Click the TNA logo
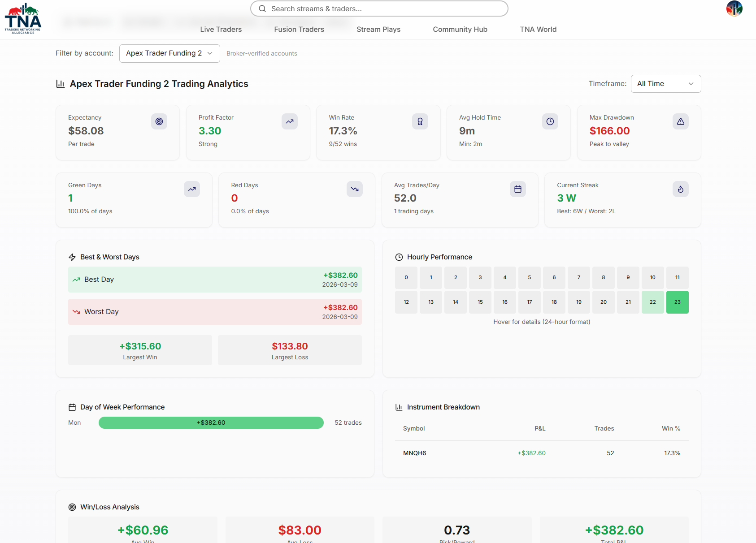 (23, 18)
